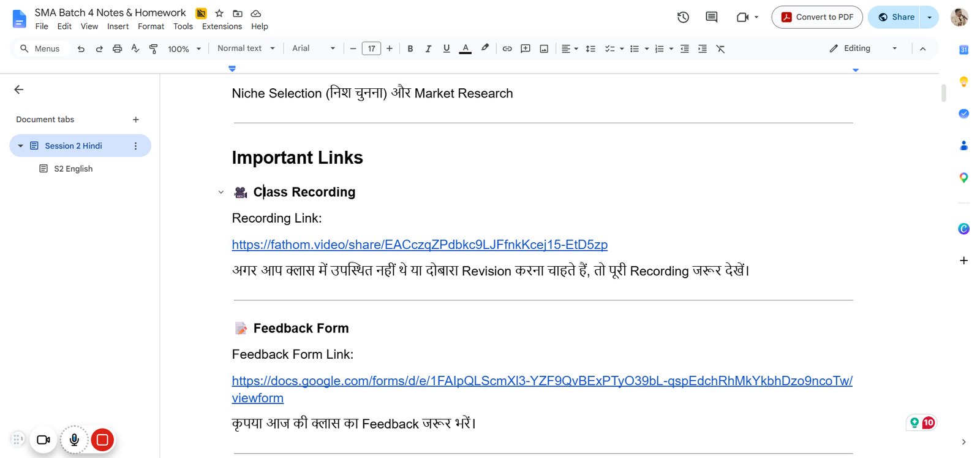Increase the paragraph indent

[x=703, y=49]
